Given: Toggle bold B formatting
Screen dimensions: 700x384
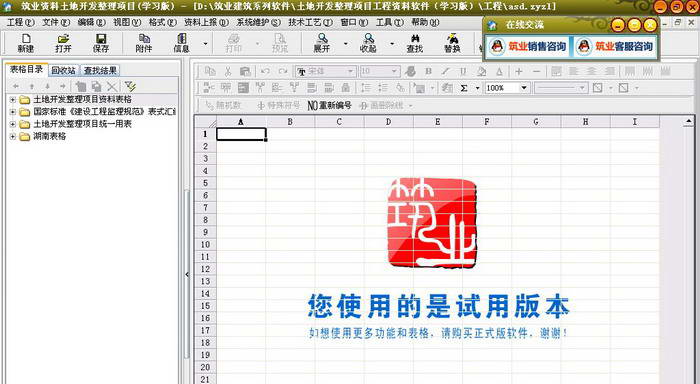Looking at the screenshot, I should (429, 71).
